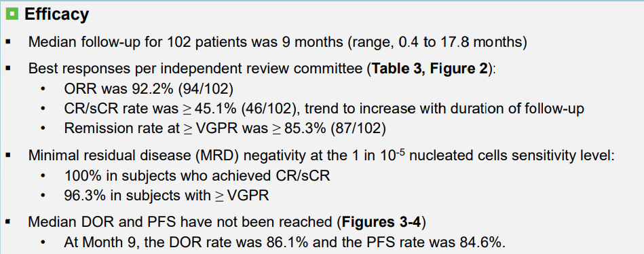Click the 96.3% in subjects with VGPR line
Viewport: 644px width, 254px height.
coord(166,196)
